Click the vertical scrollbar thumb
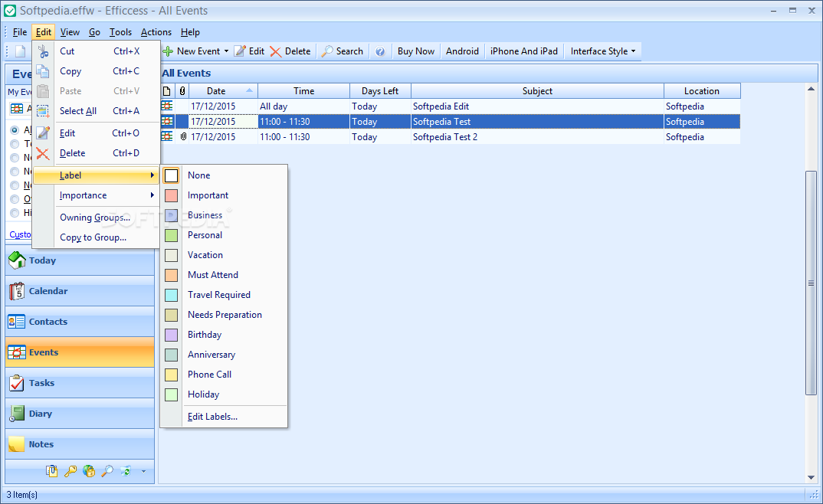 (811, 283)
